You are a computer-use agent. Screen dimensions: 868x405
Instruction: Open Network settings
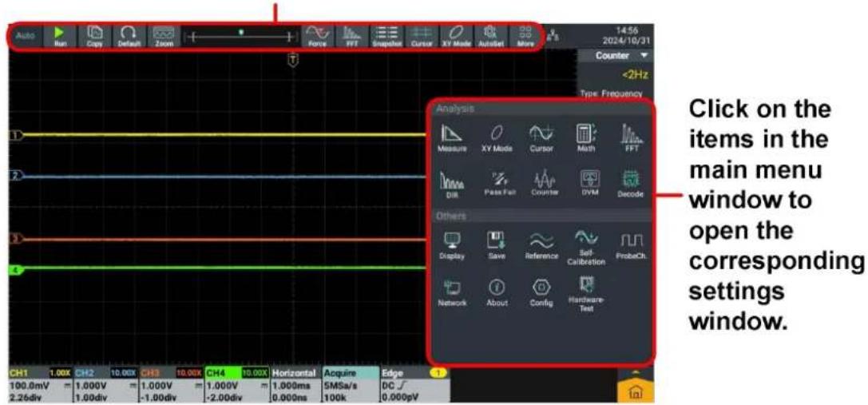click(x=452, y=294)
